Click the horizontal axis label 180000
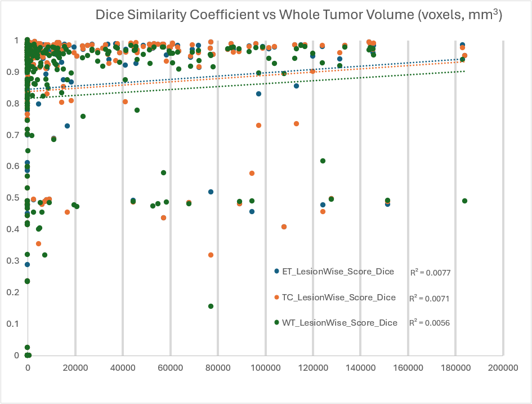This screenshot has width=532, height=404. [455, 368]
